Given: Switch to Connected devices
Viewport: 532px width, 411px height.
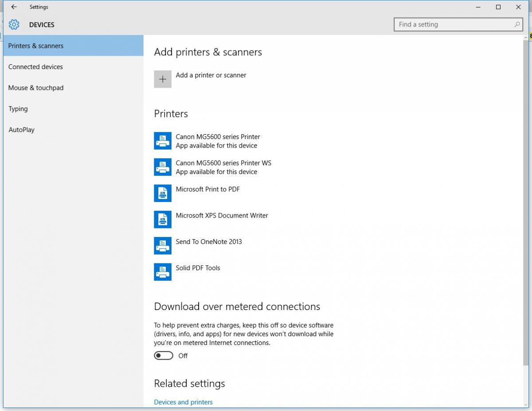Looking at the screenshot, I should click(x=35, y=67).
